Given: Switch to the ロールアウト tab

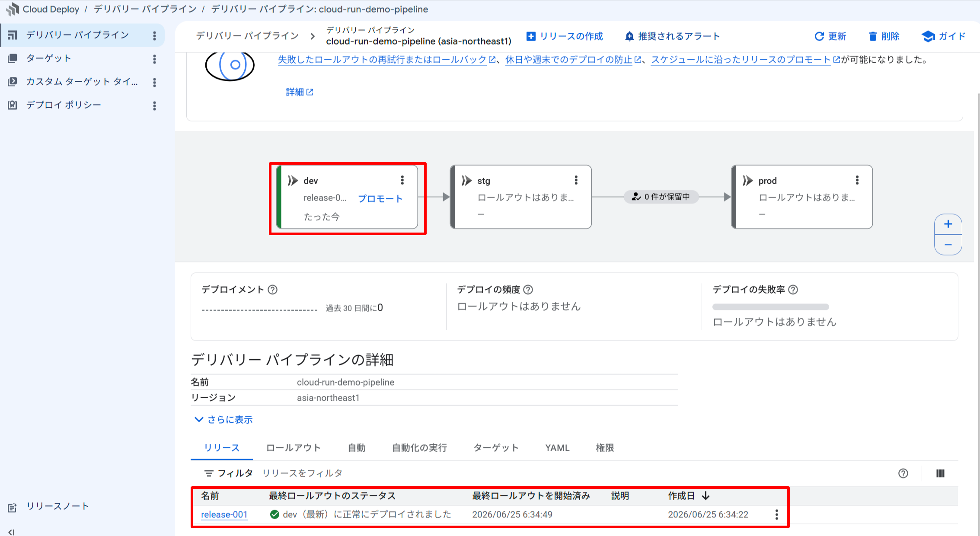Looking at the screenshot, I should point(293,448).
